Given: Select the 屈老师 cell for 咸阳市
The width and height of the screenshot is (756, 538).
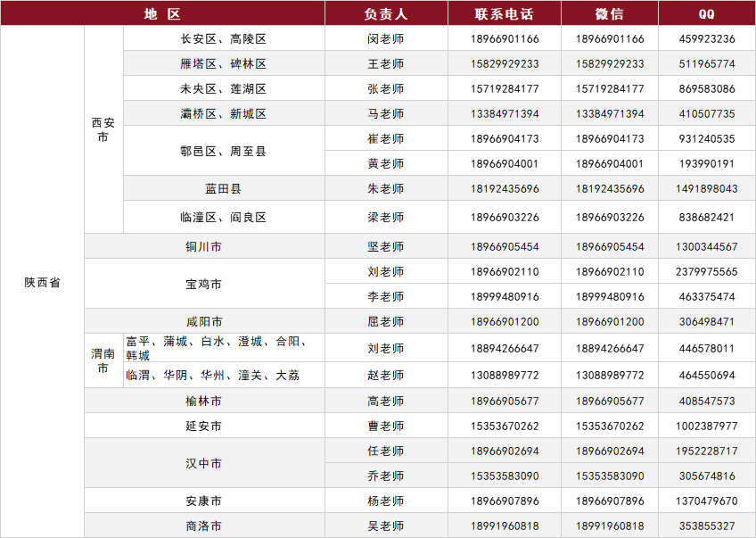Looking at the screenshot, I should 385,321.
